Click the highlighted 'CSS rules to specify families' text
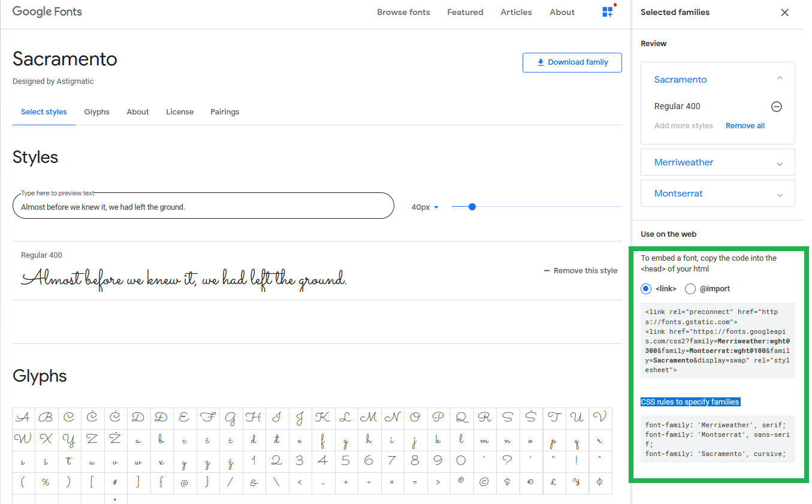 [x=690, y=402]
